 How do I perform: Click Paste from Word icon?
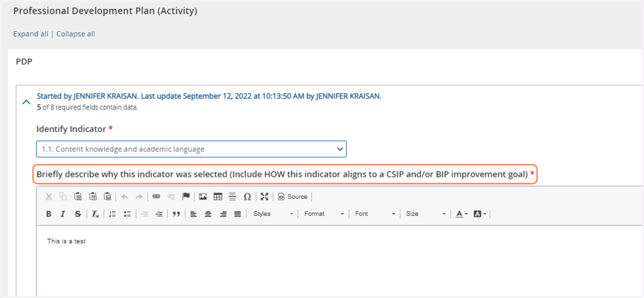pyautogui.click(x=107, y=197)
